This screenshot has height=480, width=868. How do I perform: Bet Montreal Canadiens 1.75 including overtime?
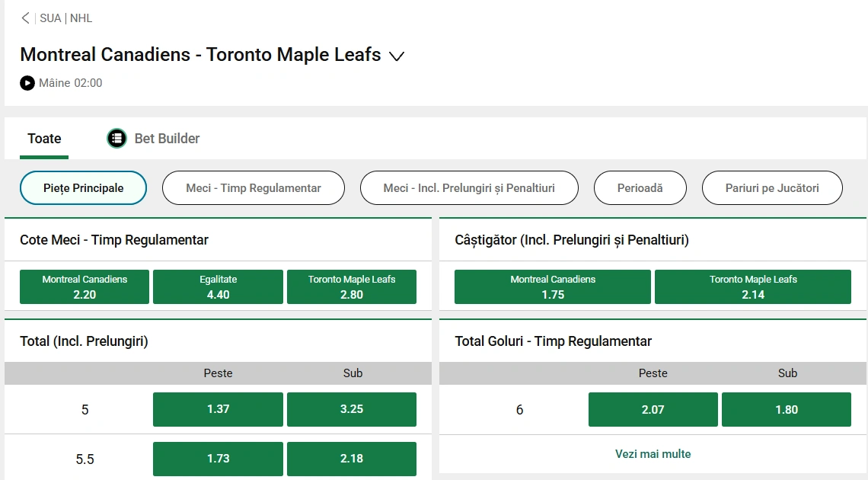tap(552, 286)
